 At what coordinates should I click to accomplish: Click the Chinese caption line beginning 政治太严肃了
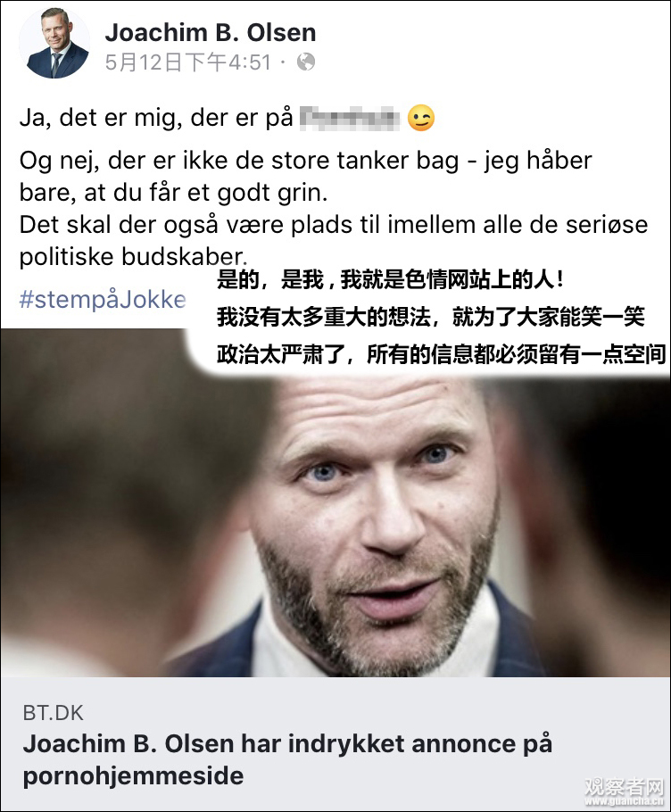(x=441, y=355)
